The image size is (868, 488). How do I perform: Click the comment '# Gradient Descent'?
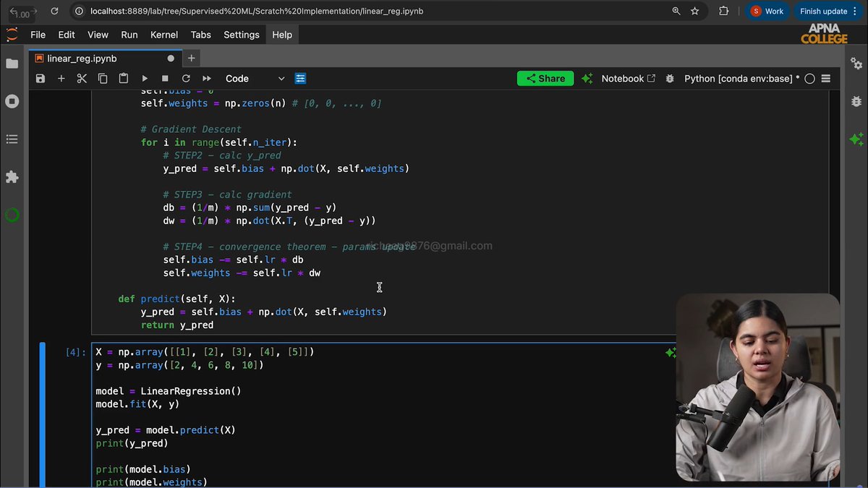(191, 129)
